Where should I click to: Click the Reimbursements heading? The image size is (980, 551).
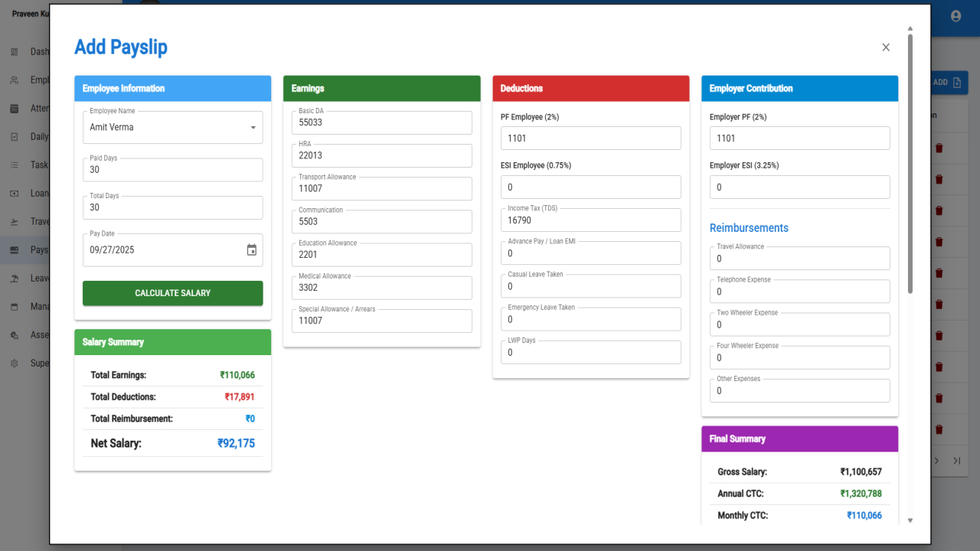pos(749,228)
